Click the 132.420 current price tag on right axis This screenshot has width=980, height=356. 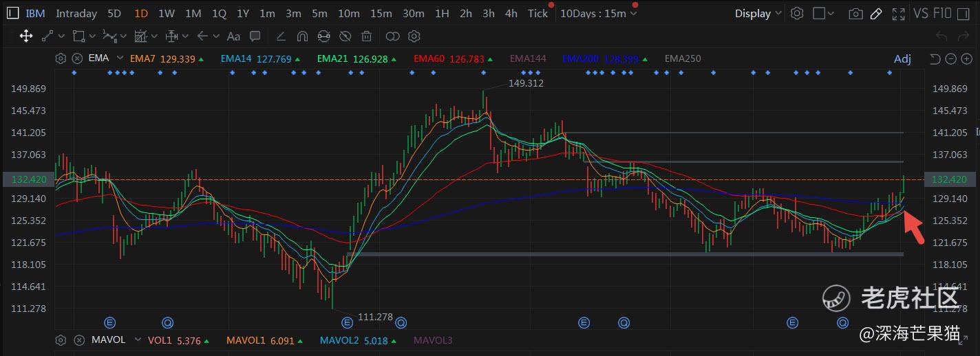949,179
